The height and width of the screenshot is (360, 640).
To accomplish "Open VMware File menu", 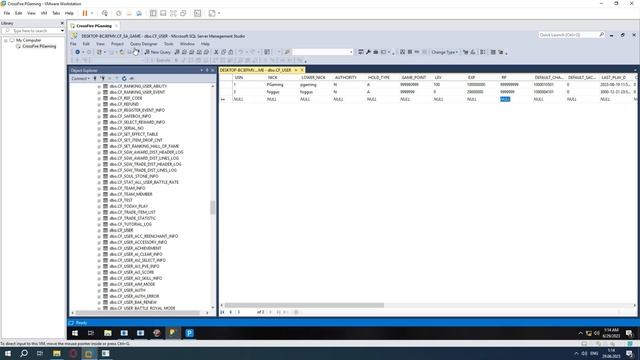I will coord(7,13).
